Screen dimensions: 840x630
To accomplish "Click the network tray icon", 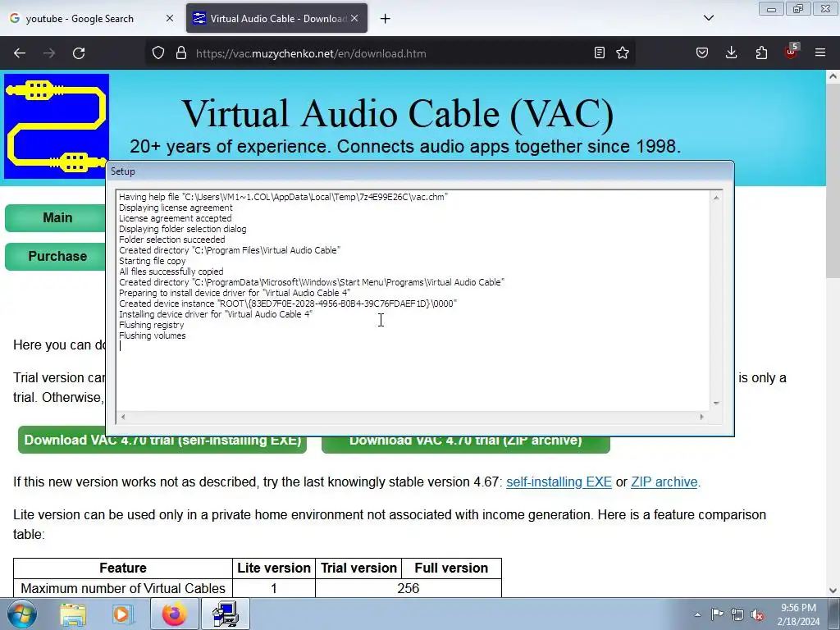I will coord(737,614).
